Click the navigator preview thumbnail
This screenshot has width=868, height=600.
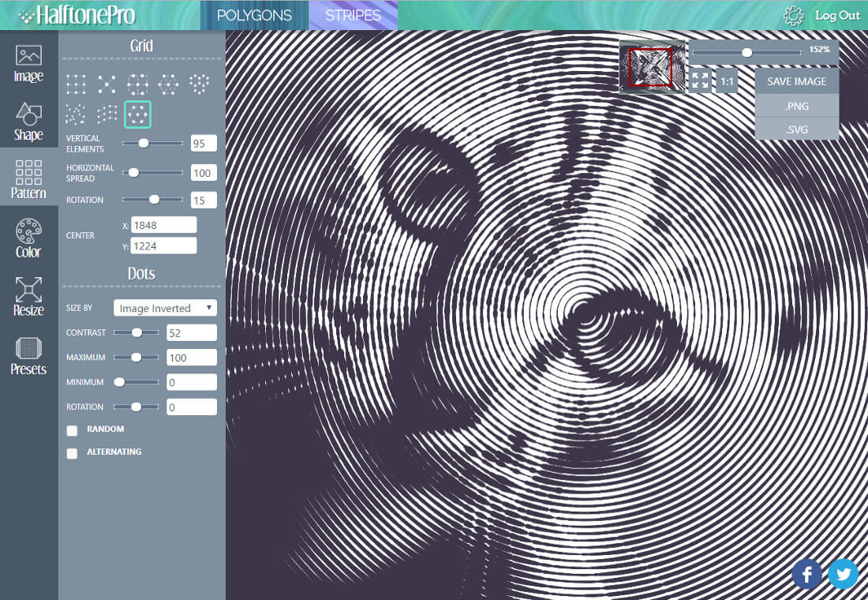pos(652,68)
